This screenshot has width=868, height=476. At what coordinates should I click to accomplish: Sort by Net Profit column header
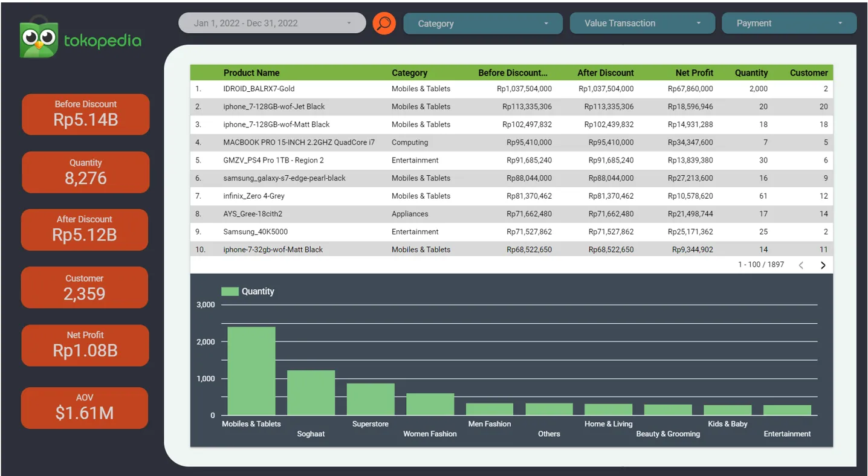coord(695,72)
